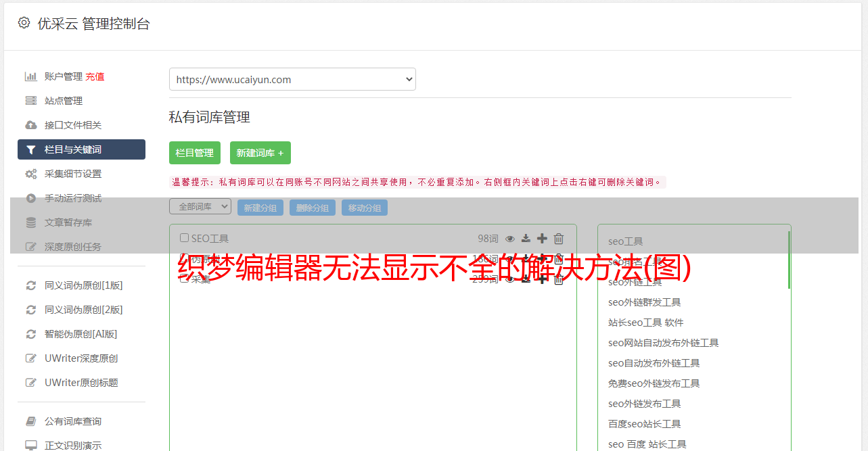Open the site URL dropdown https://www.ucaiyun.com

pos(292,79)
